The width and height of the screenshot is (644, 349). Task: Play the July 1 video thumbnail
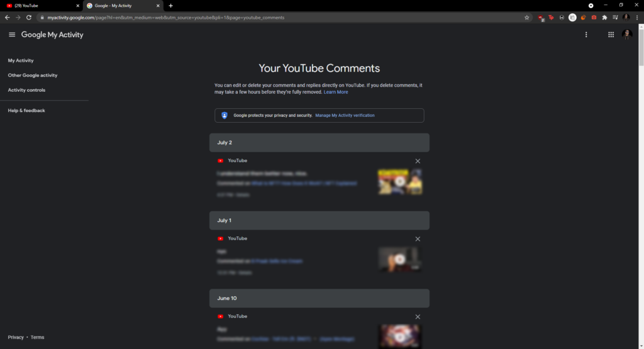[x=399, y=260]
